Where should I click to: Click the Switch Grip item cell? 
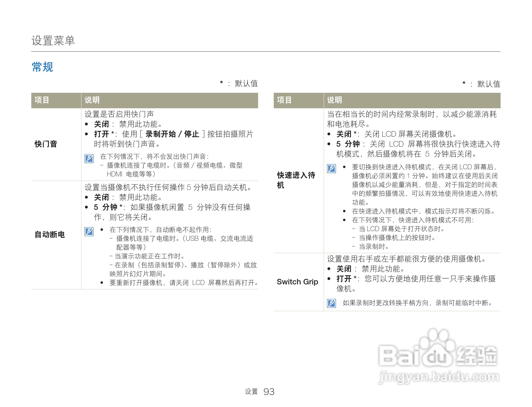point(297,282)
